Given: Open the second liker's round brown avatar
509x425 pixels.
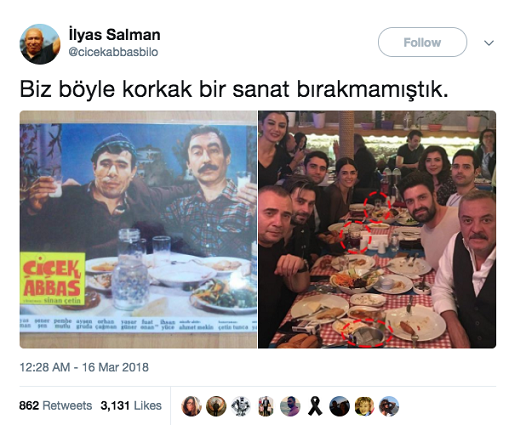Looking at the screenshot, I should pos(216,406).
